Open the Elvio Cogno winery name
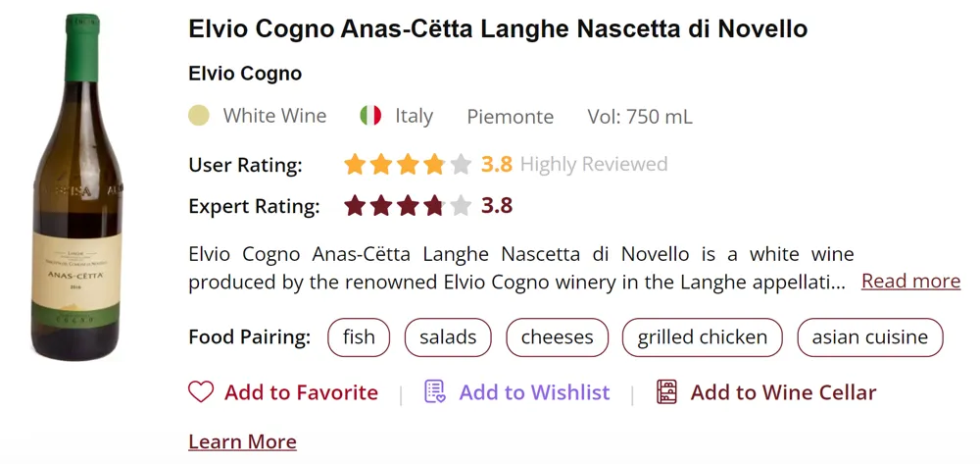Screen dimensions: 980x464 click(245, 74)
